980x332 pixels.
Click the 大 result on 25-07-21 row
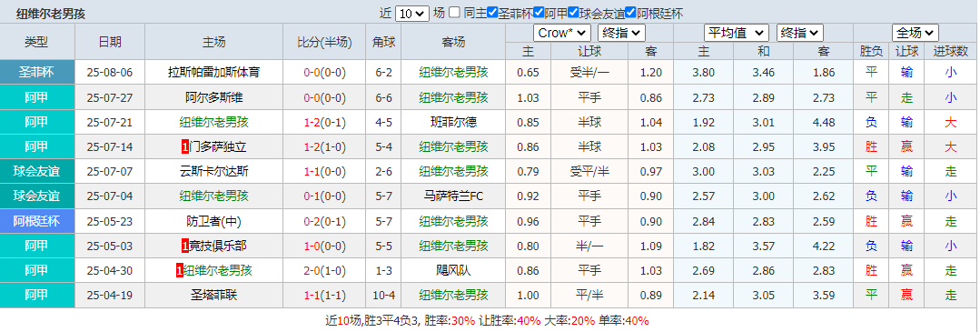(951, 122)
